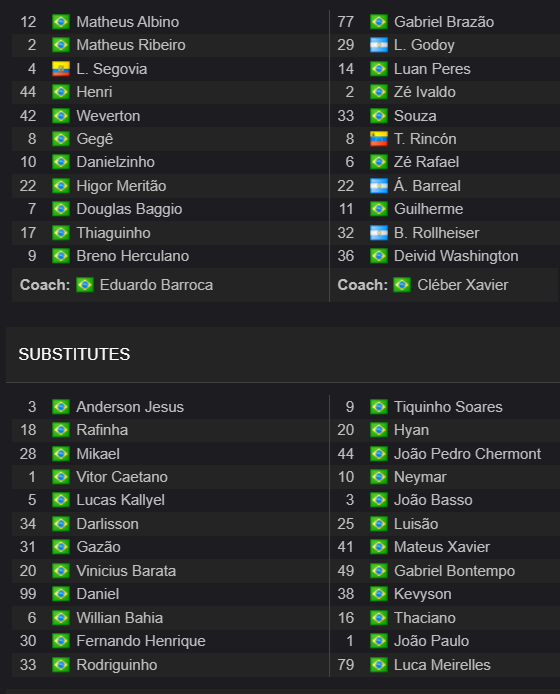This screenshot has width=560, height=694.
Task: Select substitute Rodriguinho number 33
Action: (116, 665)
